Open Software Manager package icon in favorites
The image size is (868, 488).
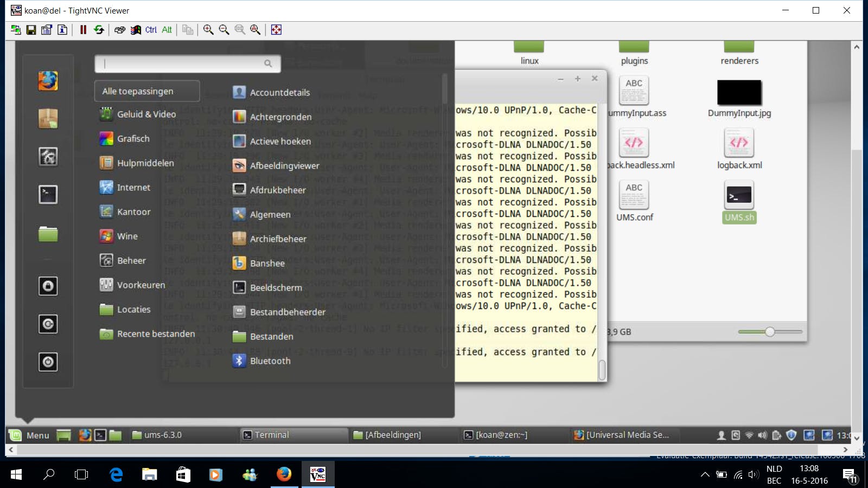(x=48, y=118)
